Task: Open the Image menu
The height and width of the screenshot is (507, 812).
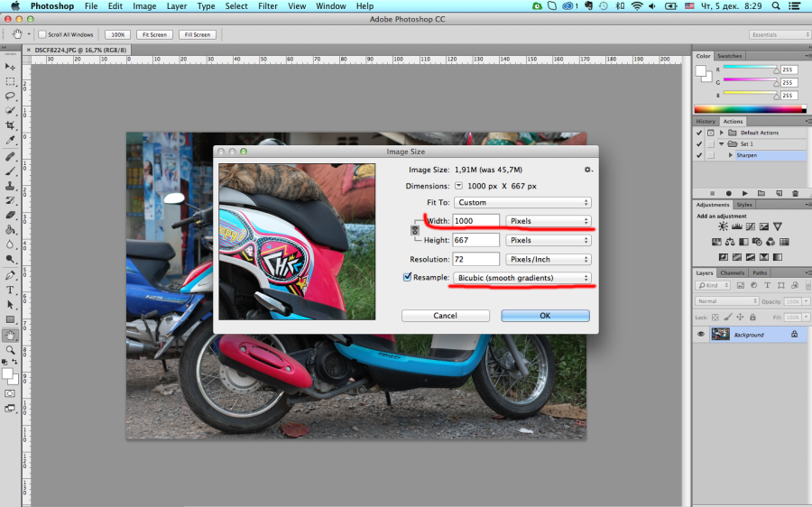Action: coord(144,6)
